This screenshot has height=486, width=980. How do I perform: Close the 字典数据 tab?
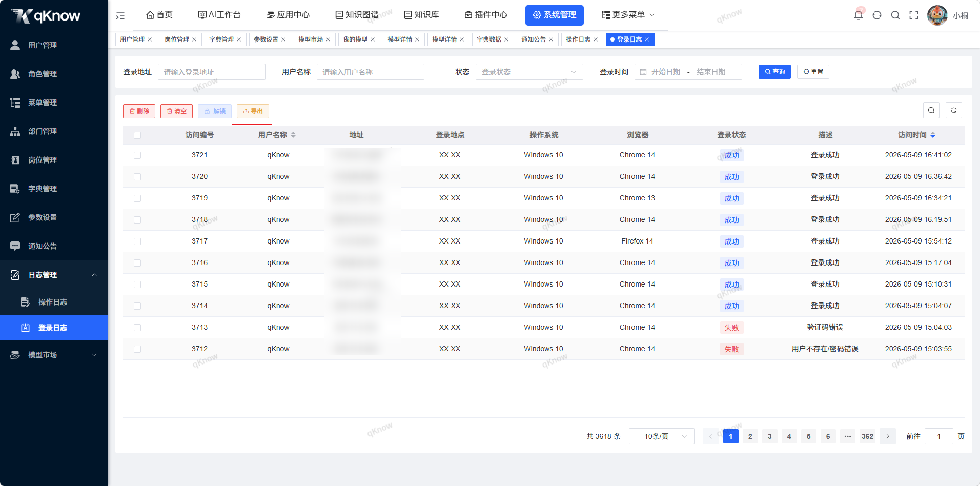(506, 39)
